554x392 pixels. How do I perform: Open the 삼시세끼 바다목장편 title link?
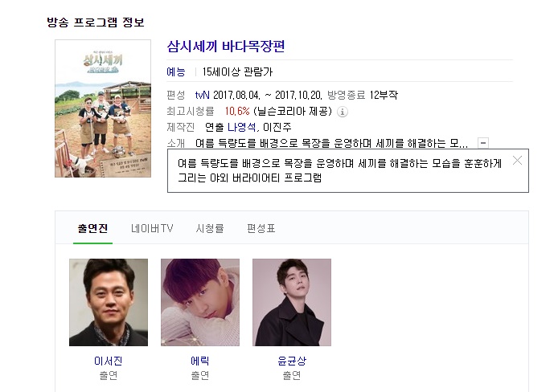pos(226,47)
